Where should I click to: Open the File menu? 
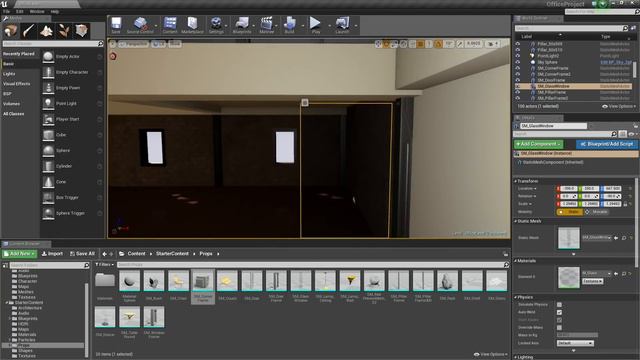coord(7,11)
